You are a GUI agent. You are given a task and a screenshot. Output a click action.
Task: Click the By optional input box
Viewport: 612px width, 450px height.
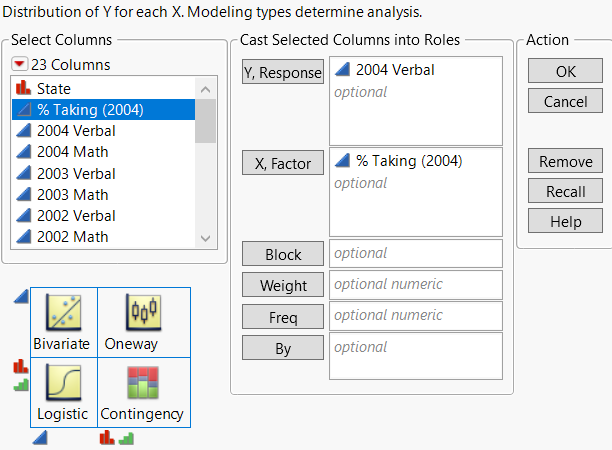pos(415,356)
